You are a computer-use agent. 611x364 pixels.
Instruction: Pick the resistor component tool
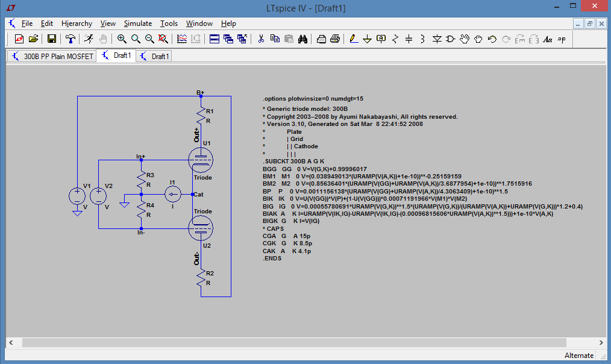tap(395, 39)
